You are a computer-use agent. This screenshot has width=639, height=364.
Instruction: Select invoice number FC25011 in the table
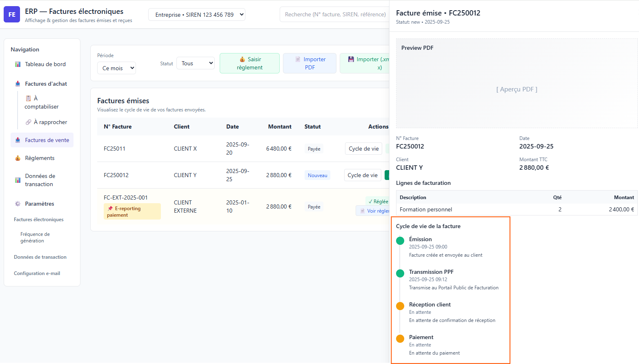[x=114, y=149]
